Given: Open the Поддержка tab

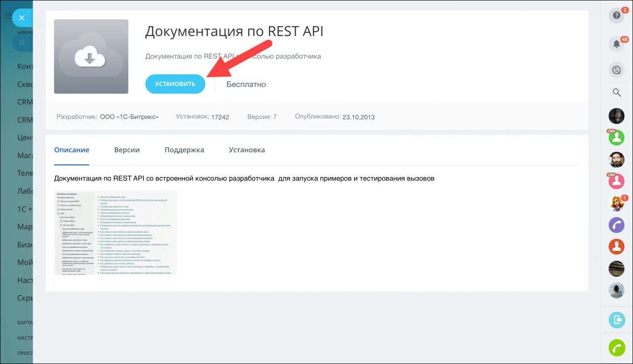Looking at the screenshot, I should click(184, 150).
